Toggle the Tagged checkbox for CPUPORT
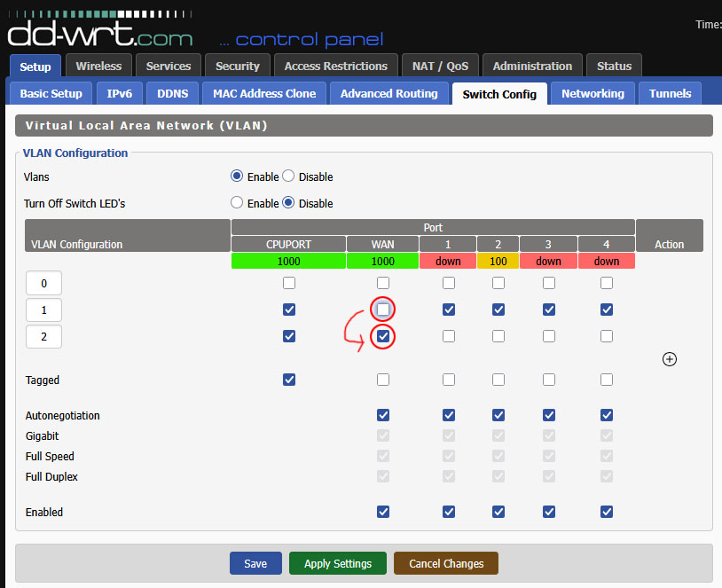Image resolution: width=722 pixels, height=588 pixels. [289, 379]
